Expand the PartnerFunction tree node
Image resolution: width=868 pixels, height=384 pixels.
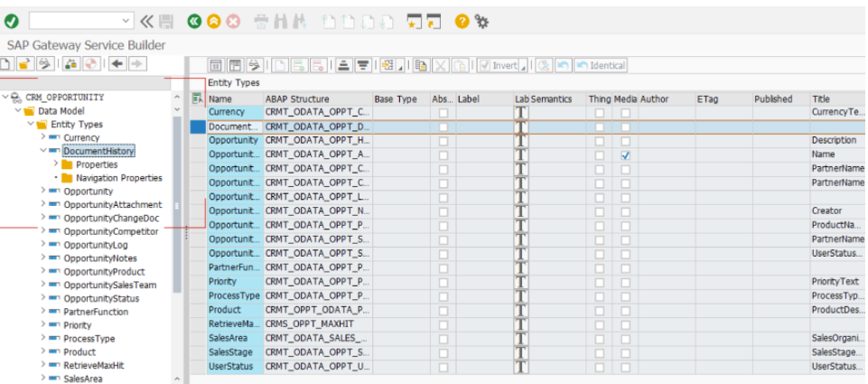(43, 312)
